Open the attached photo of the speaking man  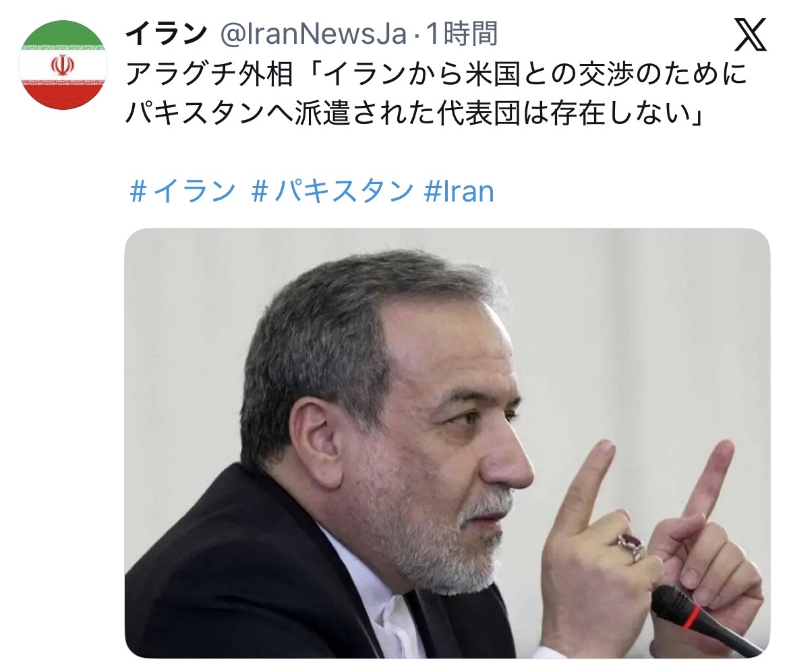(x=447, y=443)
